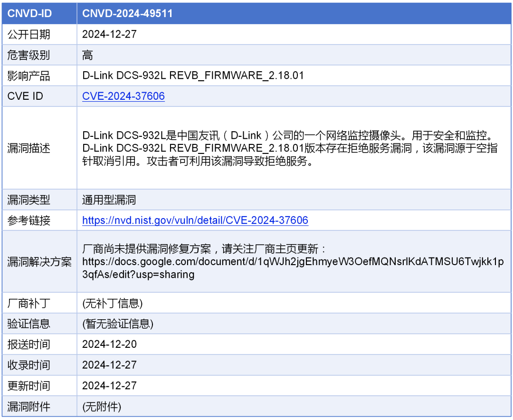Screen dimensions: 513x420
Task: Click the 漏洞解决方案 row label
Action: click(39, 262)
